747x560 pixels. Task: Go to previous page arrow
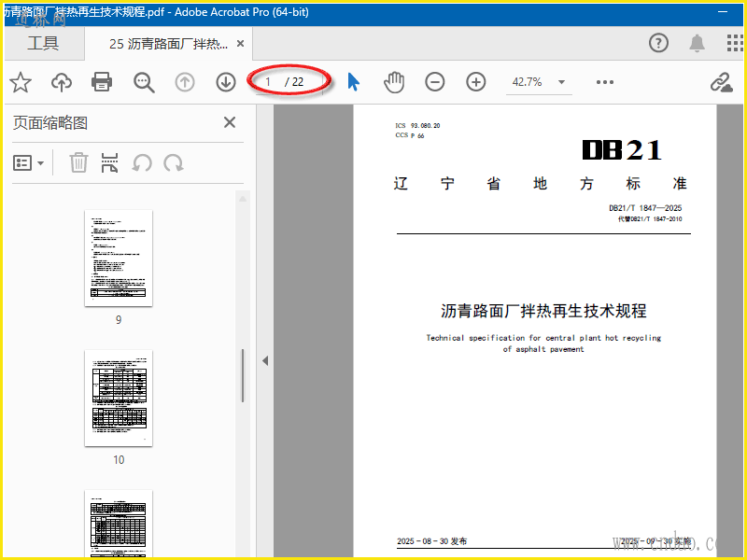click(x=185, y=82)
